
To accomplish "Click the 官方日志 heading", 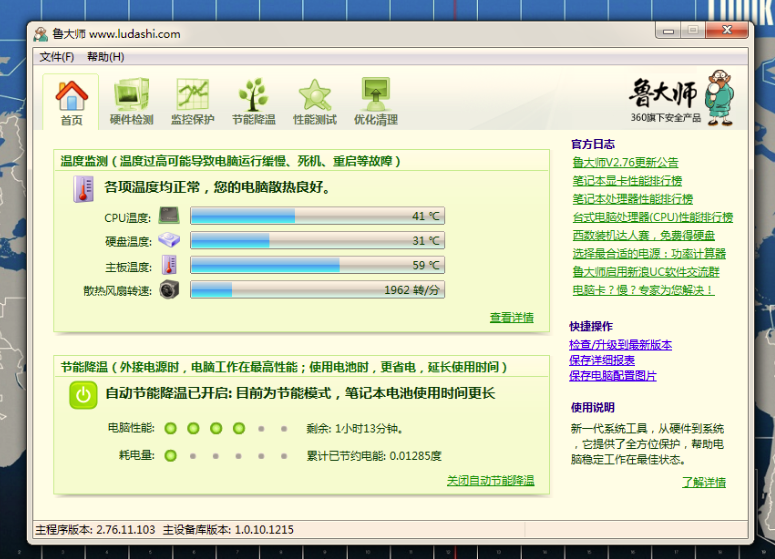I will pos(593,144).
